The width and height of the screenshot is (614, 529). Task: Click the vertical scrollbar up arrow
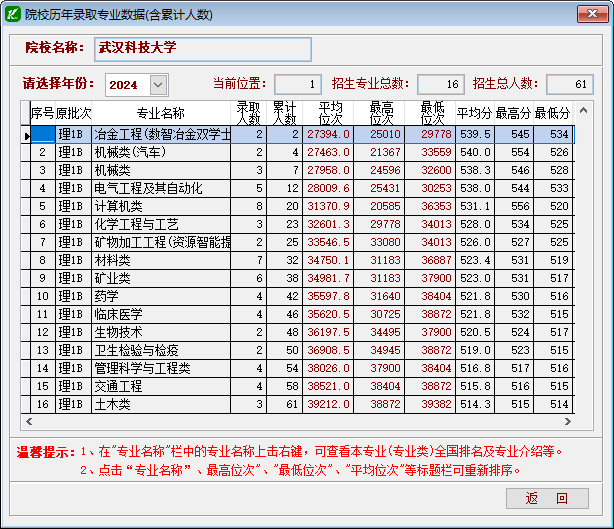pyautogui.click(x=583, y=110)
